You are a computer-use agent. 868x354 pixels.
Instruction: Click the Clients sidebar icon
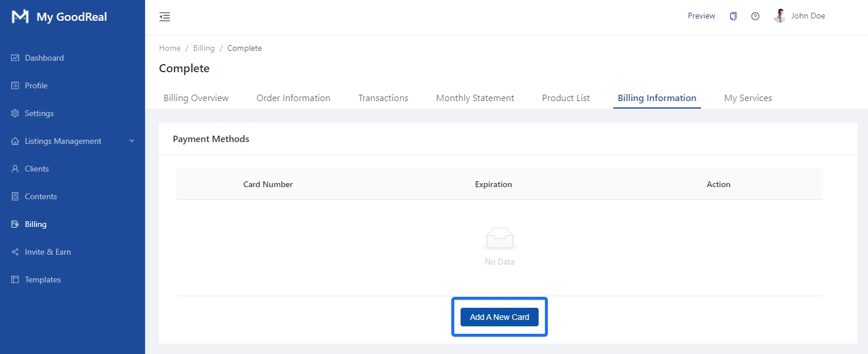tap(14, 168)
